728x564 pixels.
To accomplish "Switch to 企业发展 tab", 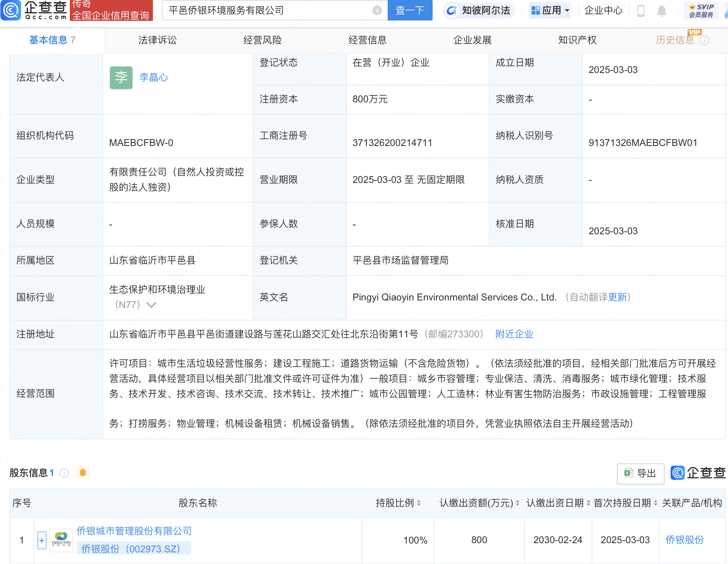I will pos(472,40).
